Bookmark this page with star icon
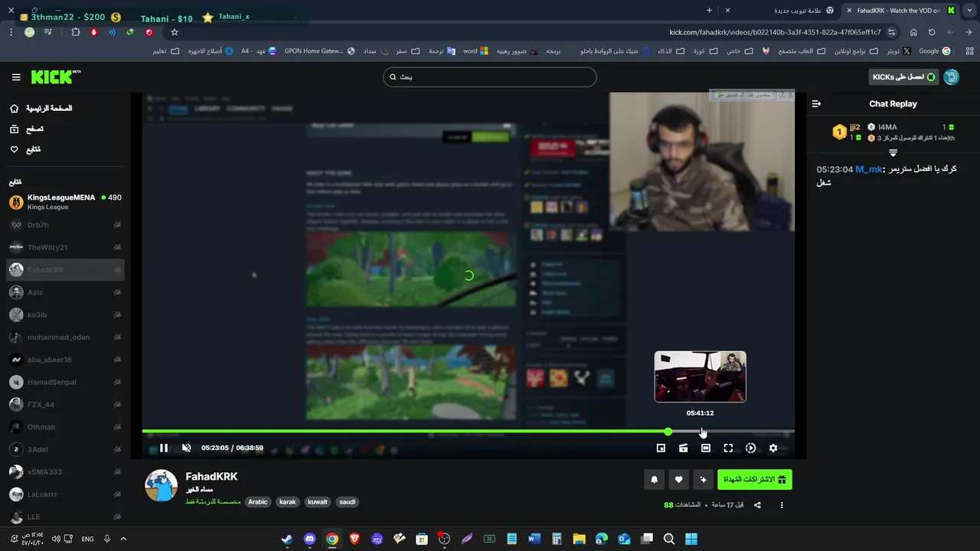980x551 pixels. (x=175, y=32)
